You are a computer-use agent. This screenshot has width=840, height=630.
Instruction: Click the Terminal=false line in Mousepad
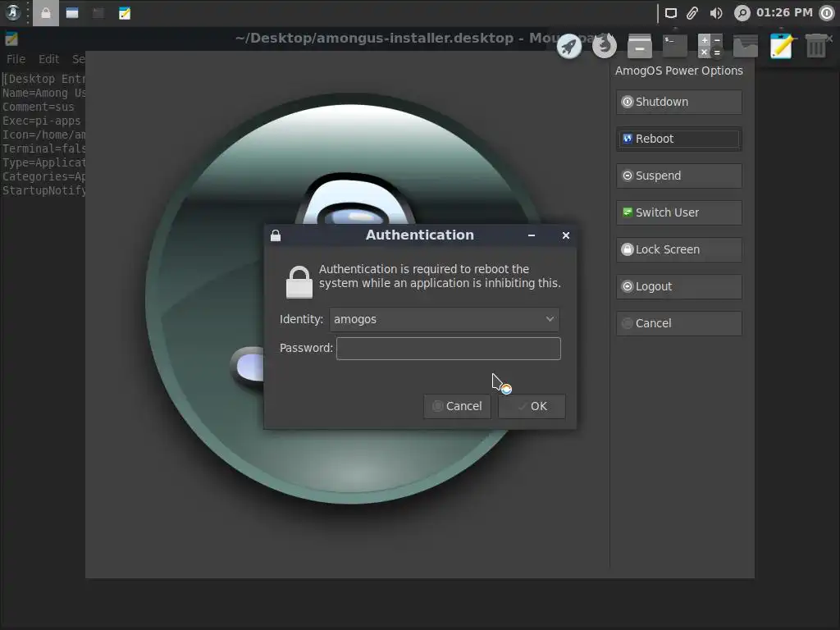[43, 148]
